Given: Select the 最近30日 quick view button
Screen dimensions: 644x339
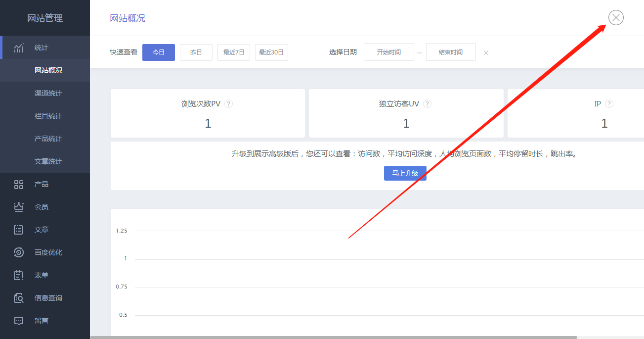Looking at the screenshot, I should [x=271, y=52].
